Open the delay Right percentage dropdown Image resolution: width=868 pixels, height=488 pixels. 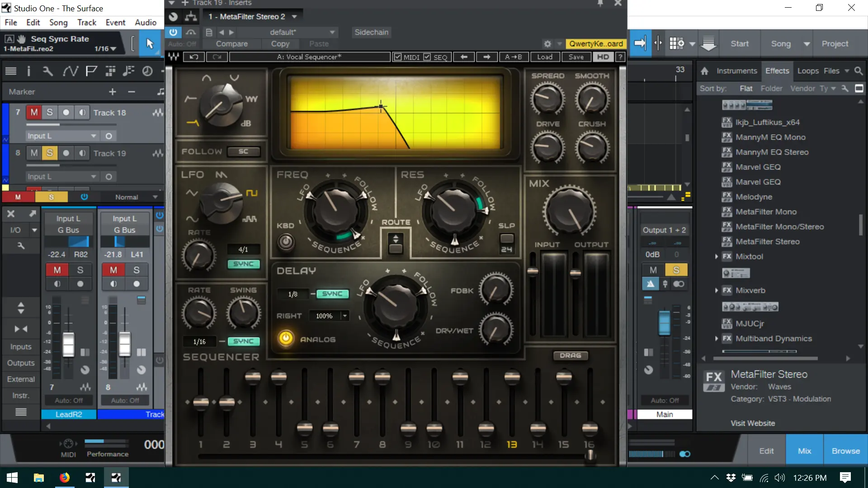[x=345, y=316]
